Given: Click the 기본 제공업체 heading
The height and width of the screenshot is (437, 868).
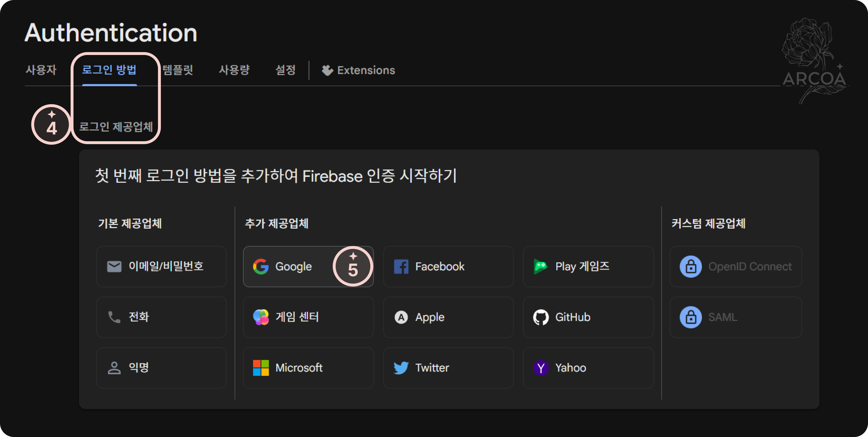Looking at the screenshot, I should (130, 223).
